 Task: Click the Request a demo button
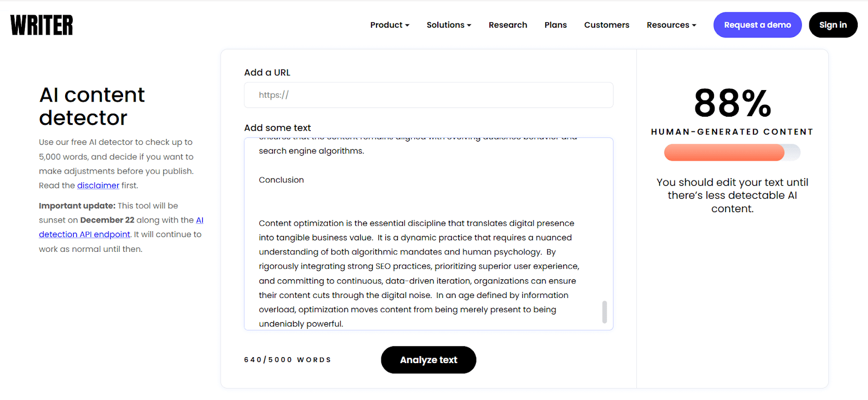(x=757, y=24)
